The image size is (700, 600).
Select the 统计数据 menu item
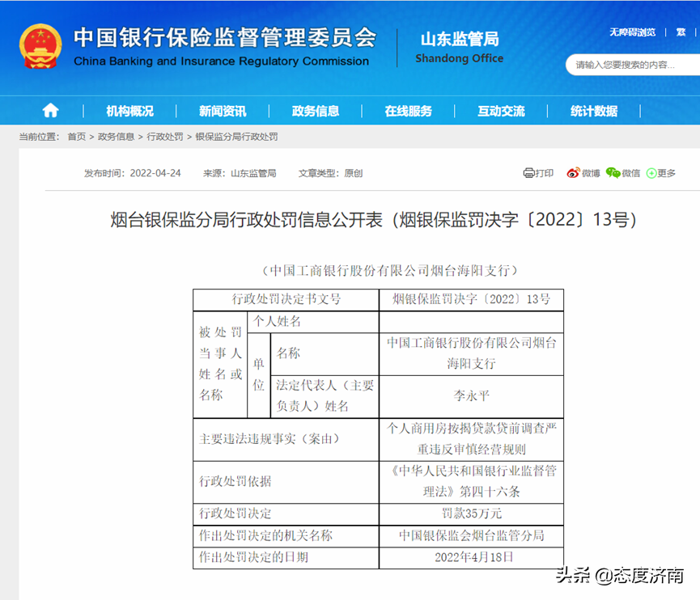pyautogui.click(x=593, y=110)
